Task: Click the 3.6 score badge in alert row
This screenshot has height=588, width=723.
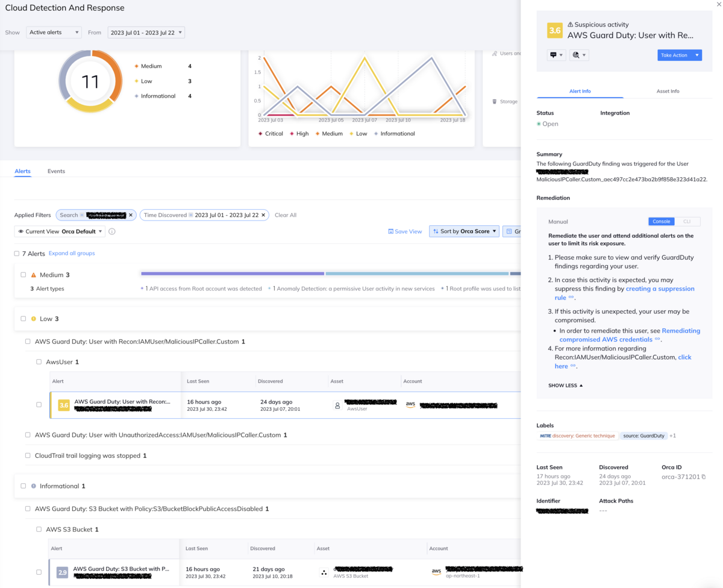Action: [x=64, y=405]
